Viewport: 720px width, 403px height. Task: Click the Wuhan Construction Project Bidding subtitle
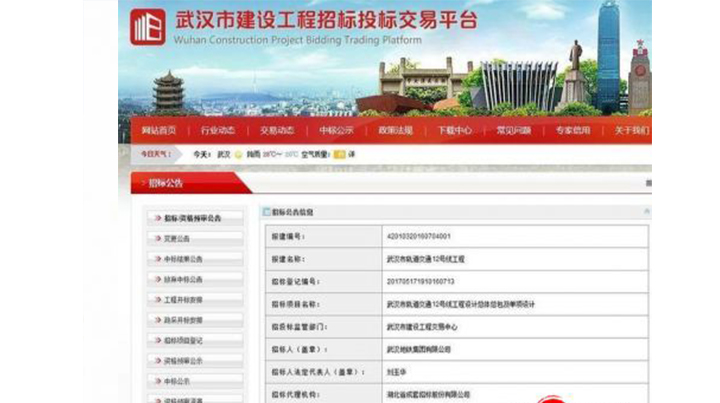[x=298, y=40]
